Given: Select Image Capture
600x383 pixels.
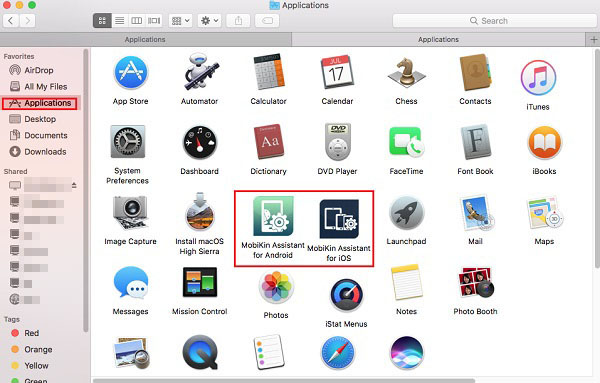Looking at the screenshot, I should (130, 213).
